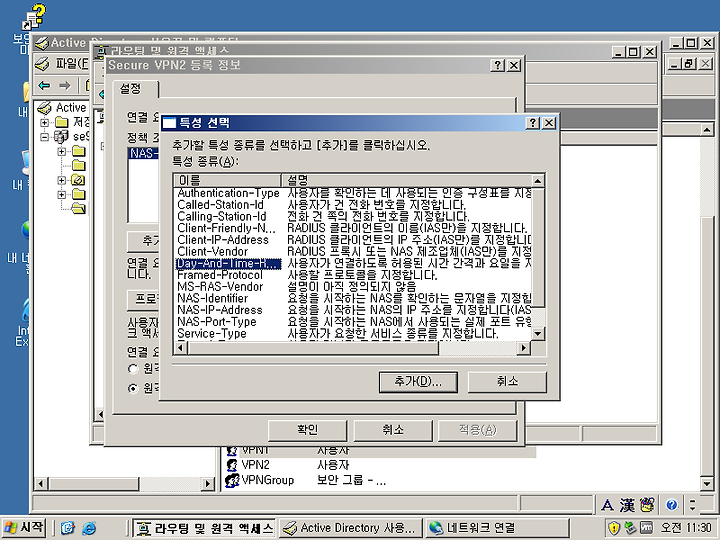
Task: Close the 특성 선택 dialog
Action: pos(549,123)
